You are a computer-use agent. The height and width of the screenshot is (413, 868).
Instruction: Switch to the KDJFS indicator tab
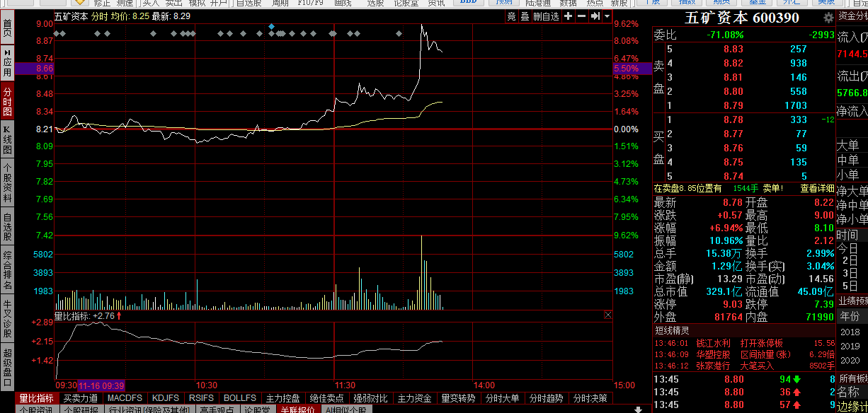tap(166, 399)
